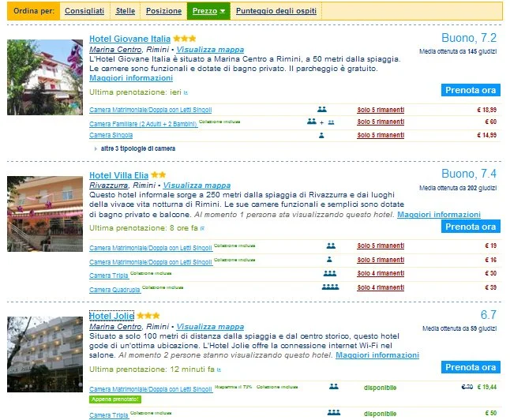Click Rivazzurra location under Hotel Villa Elia
510x420 pixels.
coord(109,185)
